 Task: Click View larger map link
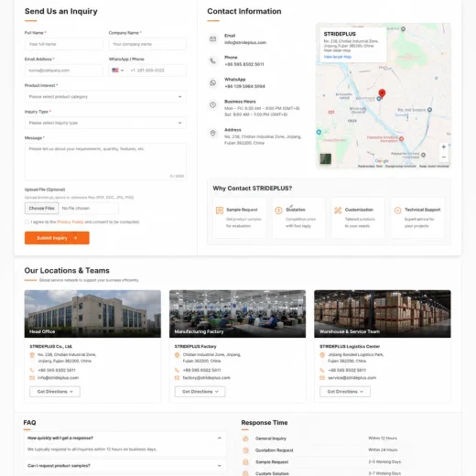pos(338,57)
